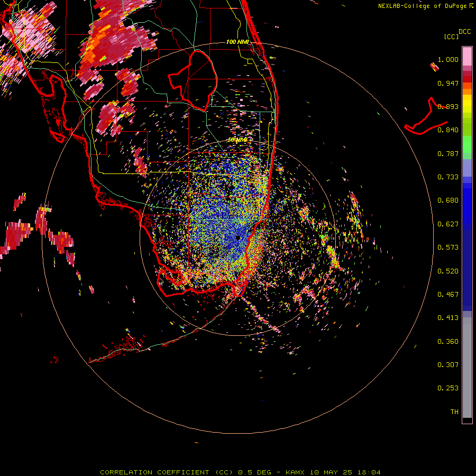Pick the gray swatch beside 0.307
The image size is (476, 476).
[x=467, y=368]
